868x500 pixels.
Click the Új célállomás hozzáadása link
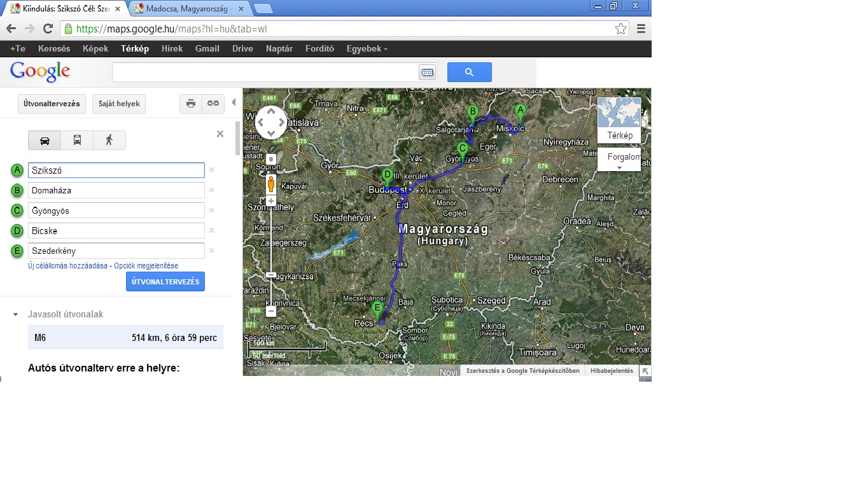67,266
